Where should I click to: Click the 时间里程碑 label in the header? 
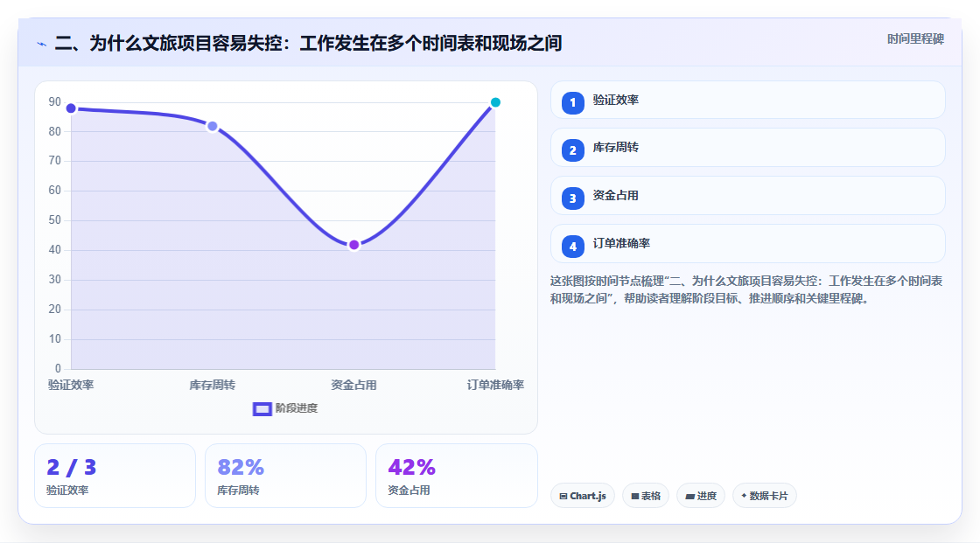[x=915, y=38]
